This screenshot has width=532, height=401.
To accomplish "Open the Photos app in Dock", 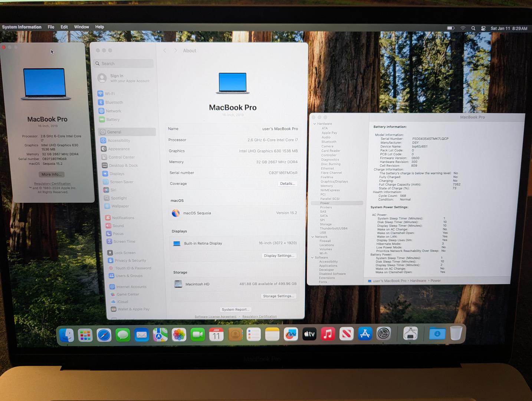I will 179,335.
